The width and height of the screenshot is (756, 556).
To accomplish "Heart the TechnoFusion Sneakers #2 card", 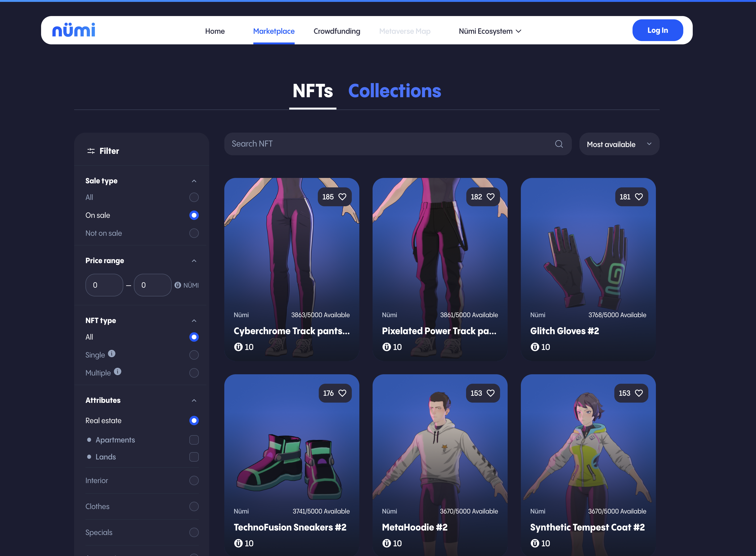I will tap(342, 393).
